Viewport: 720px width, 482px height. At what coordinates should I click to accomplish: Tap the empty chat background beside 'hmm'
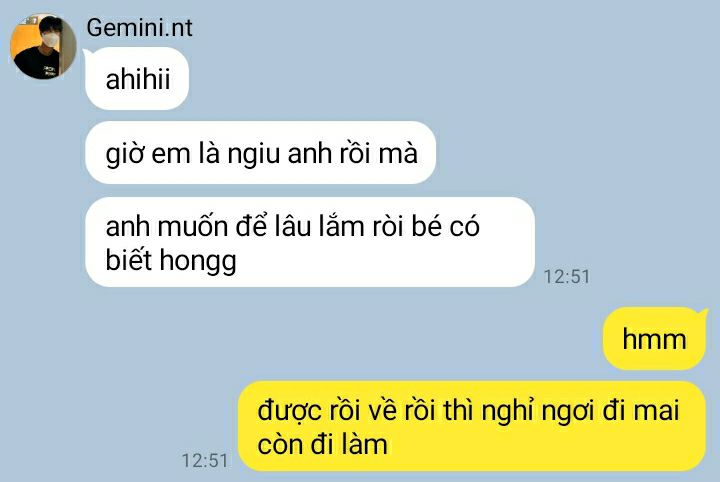pos(413,339)
